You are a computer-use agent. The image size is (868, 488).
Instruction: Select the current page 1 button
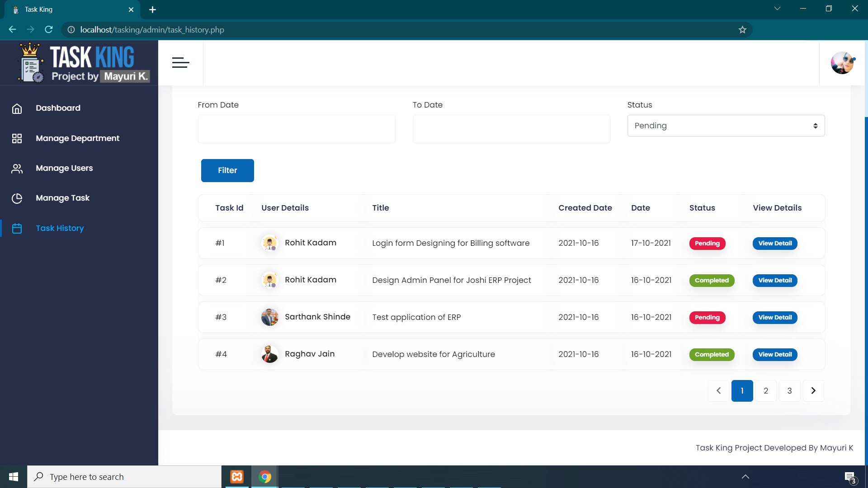tap(742, 391)
